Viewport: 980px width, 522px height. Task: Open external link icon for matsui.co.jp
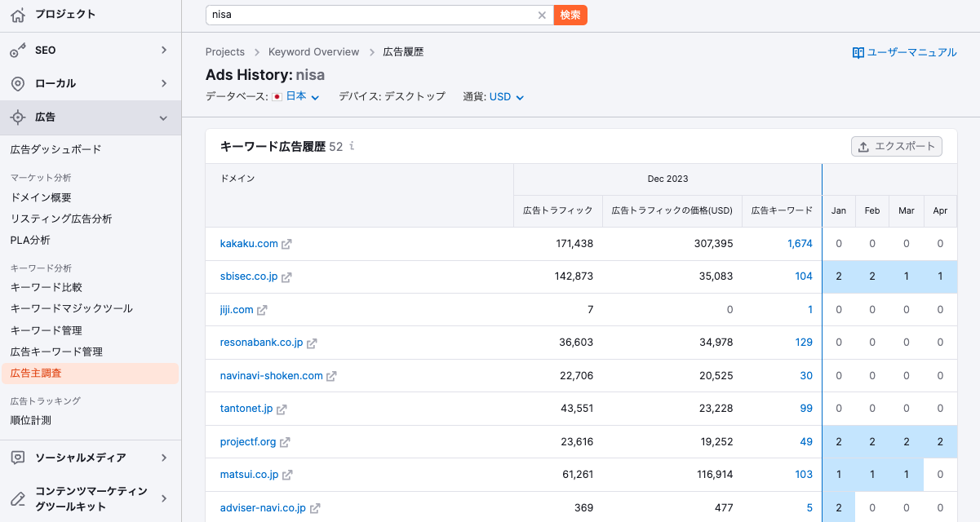pyautogui.click(x=287, y=475)
